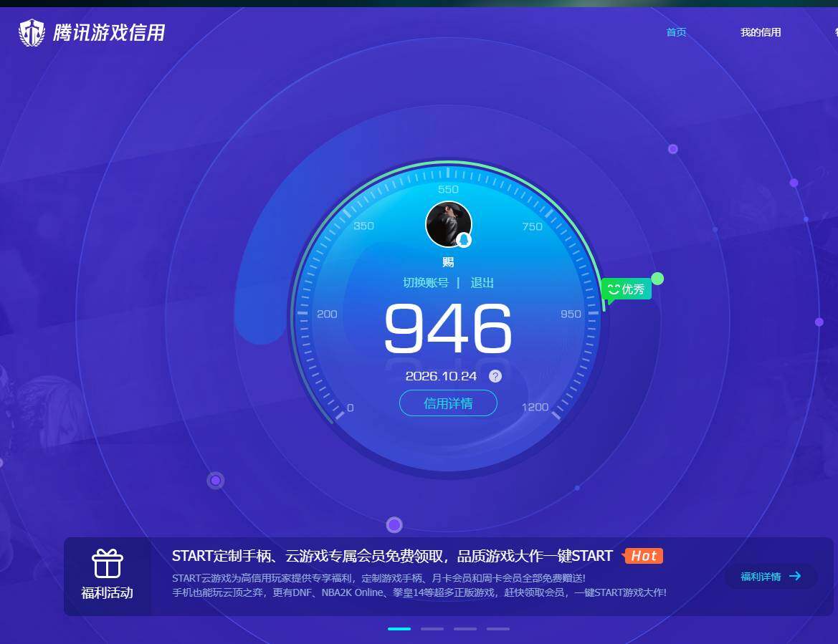Open the 信用详情 button
This screenshot has width=838, height=644.
pos(449,403)
